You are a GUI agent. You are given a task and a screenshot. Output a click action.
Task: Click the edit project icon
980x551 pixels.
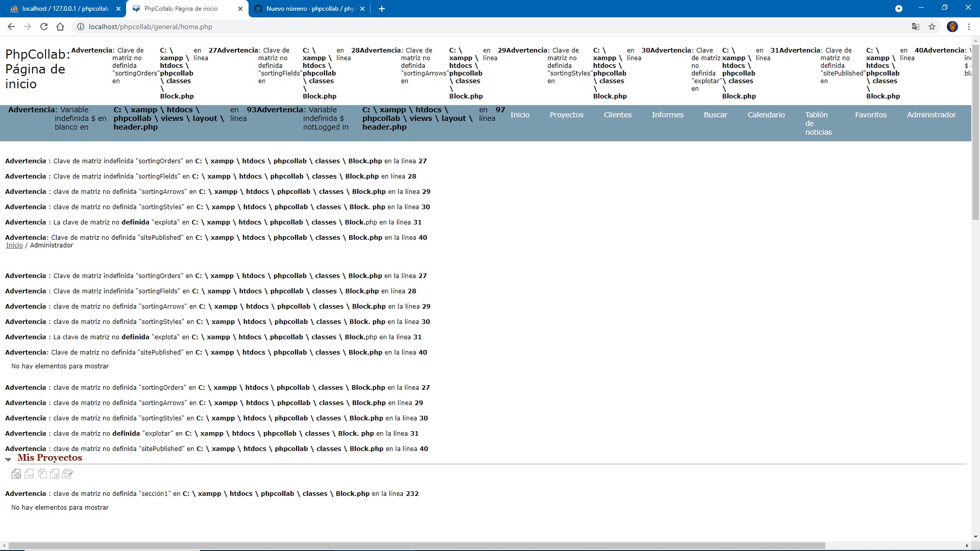67,474
